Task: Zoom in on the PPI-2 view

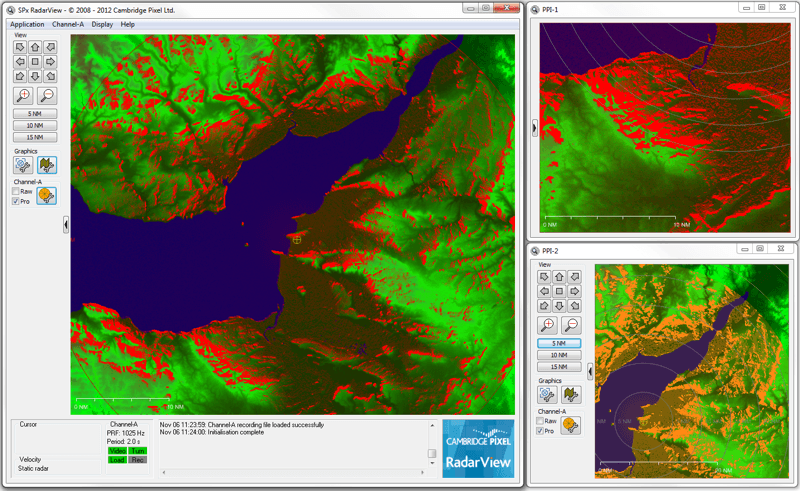Action: pos(547,325)
